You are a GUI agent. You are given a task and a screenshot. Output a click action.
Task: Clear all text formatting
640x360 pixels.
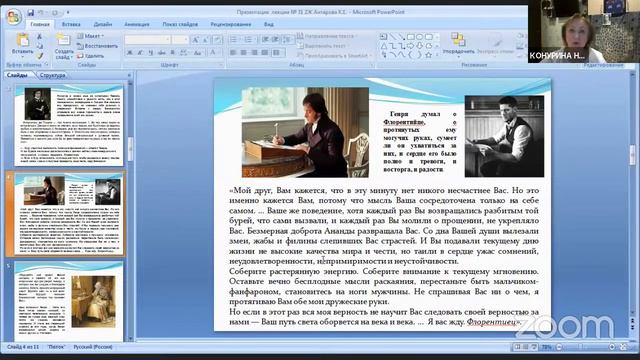(218, 40)
